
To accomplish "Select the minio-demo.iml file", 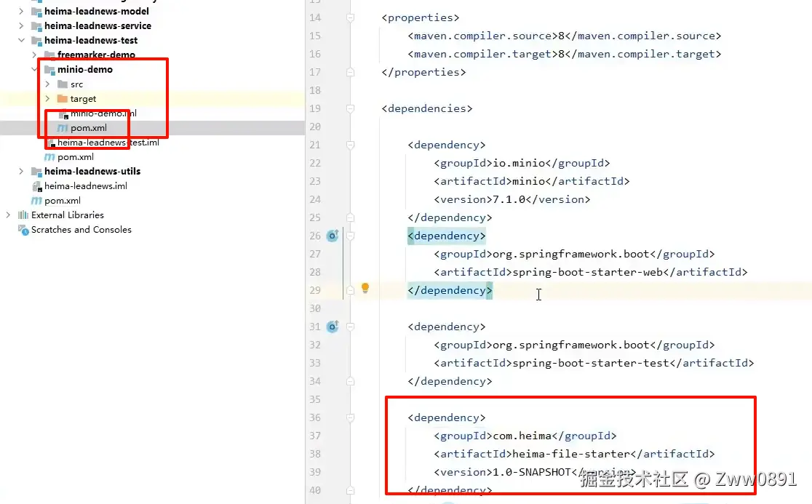I will pos(103,113).
